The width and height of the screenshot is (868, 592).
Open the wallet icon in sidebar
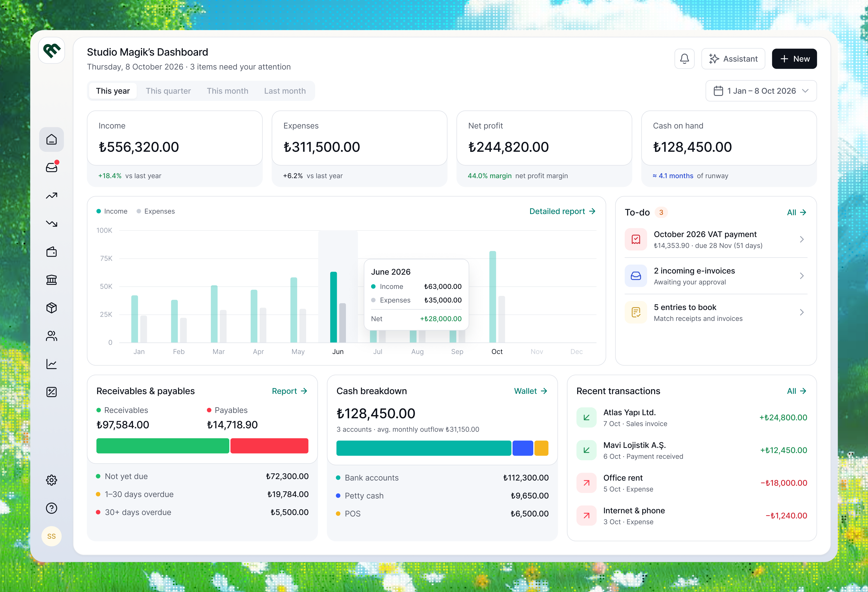[52, 252]
